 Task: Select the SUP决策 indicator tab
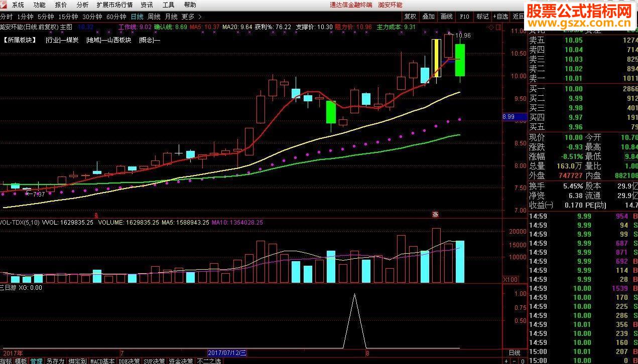tap(155, 361)
